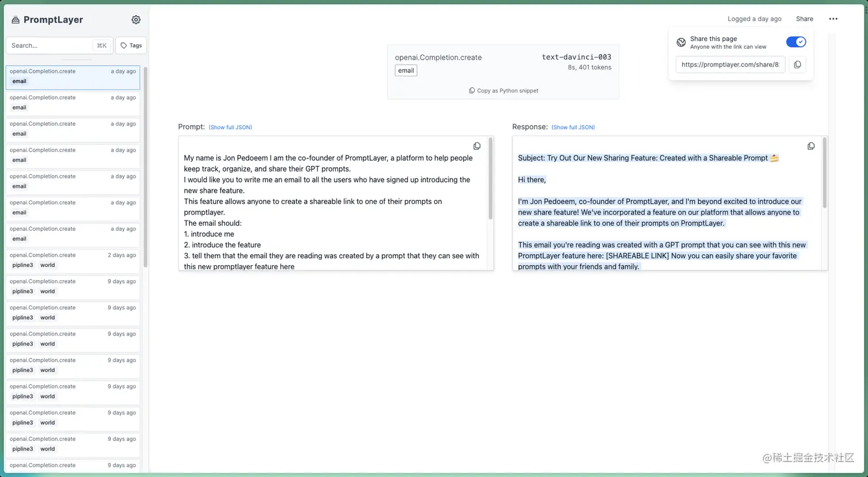Click '1. introduce me' in prompt
Viewport: 868px width, 477px height.
click(209, 234)
